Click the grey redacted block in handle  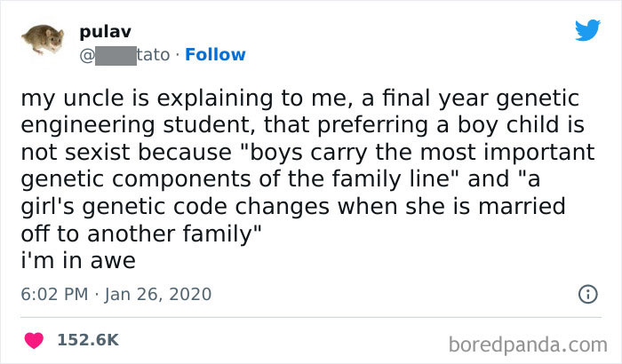click(x=115, y=55)
